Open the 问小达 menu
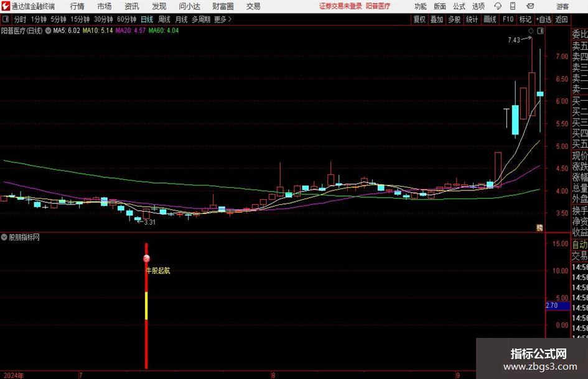 tap(189, 6)
